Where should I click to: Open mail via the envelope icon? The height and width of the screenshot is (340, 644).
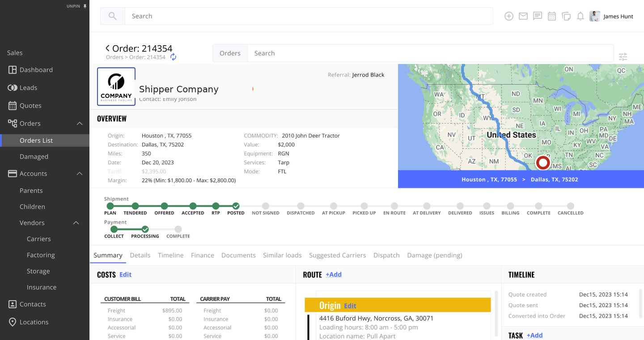523,16
